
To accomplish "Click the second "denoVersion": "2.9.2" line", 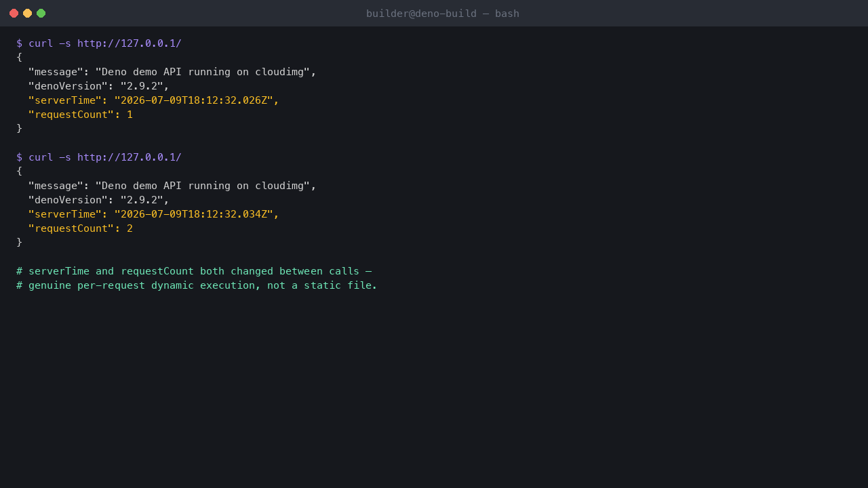I will pyautogui.click(x=98, y=200).
